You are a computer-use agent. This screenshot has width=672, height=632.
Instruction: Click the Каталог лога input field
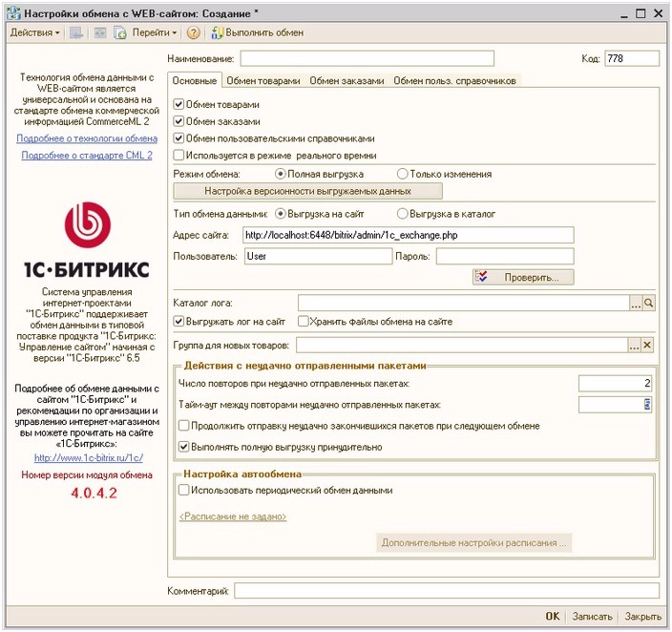tap(464, 304)
